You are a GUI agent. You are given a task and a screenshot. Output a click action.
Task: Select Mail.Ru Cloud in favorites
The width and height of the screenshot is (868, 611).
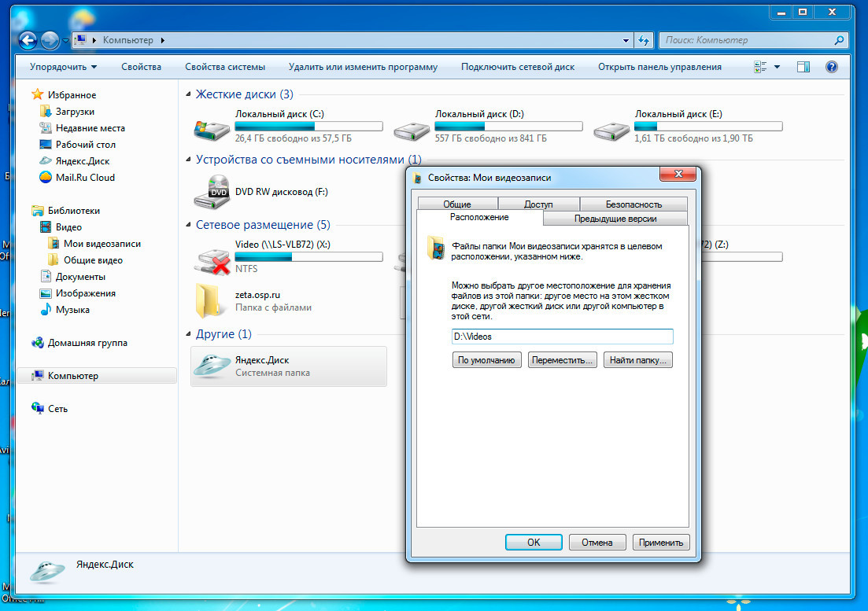pos(84,178)
